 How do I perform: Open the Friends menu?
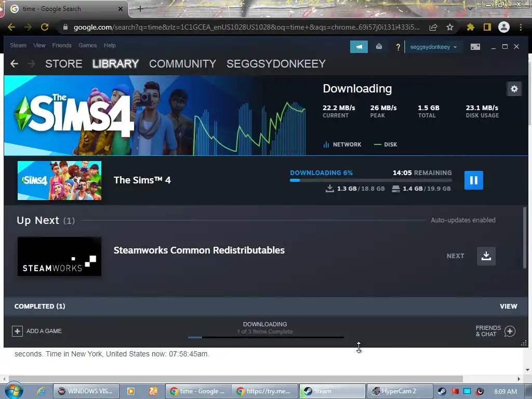[62, 45]
